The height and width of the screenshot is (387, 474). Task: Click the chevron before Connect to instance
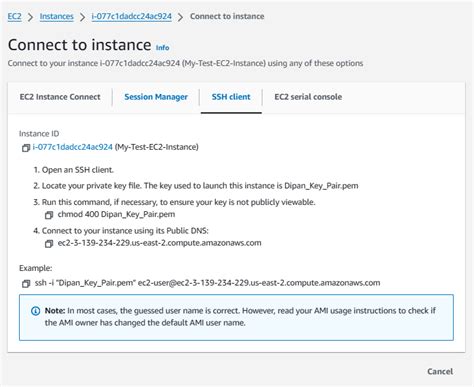click(x=180, y=17)
